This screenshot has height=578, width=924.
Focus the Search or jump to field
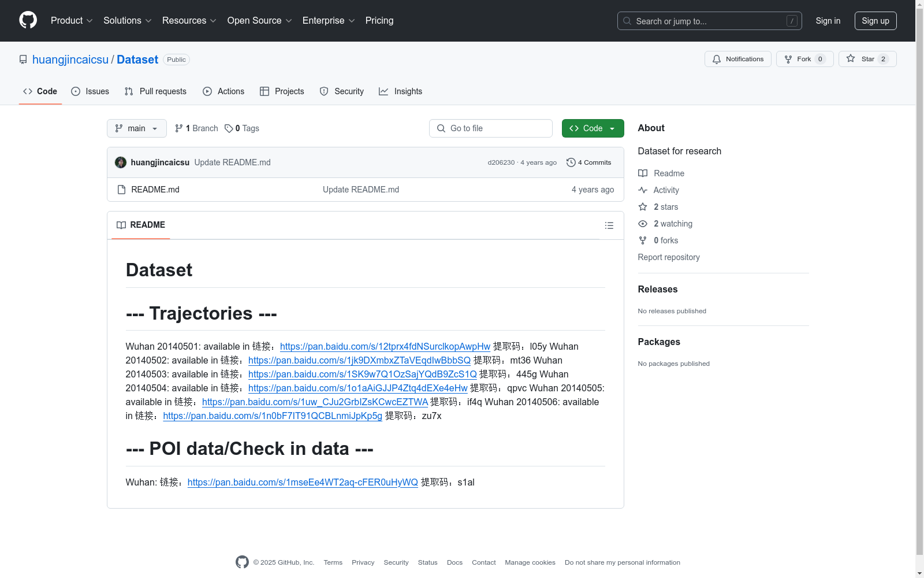pos(709,21)
